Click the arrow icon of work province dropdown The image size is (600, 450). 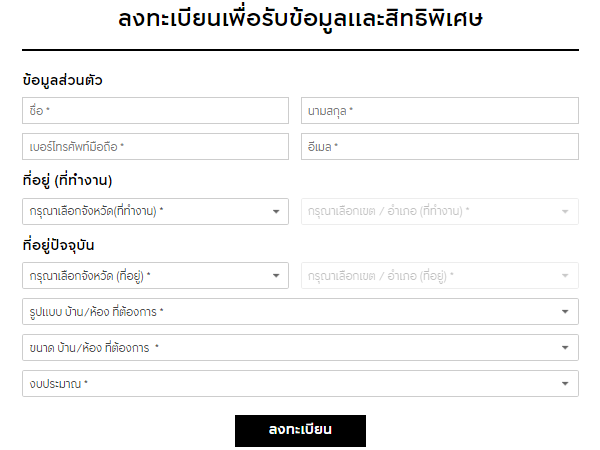tap(276, 211)
